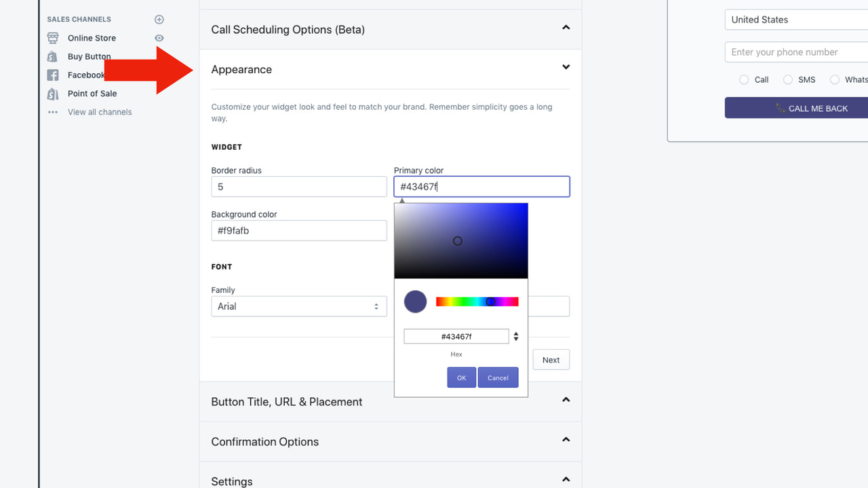The image size is (868, 488).
Task: Collapse the Appearance section
Action: point(566,67)
